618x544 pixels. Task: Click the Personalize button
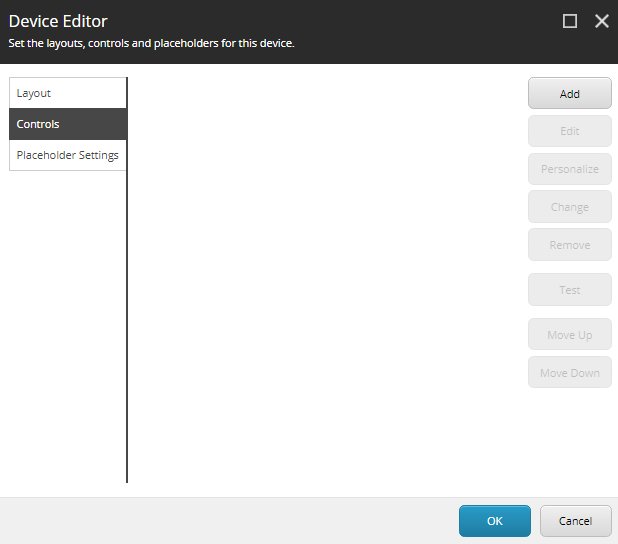coord(569,169)
